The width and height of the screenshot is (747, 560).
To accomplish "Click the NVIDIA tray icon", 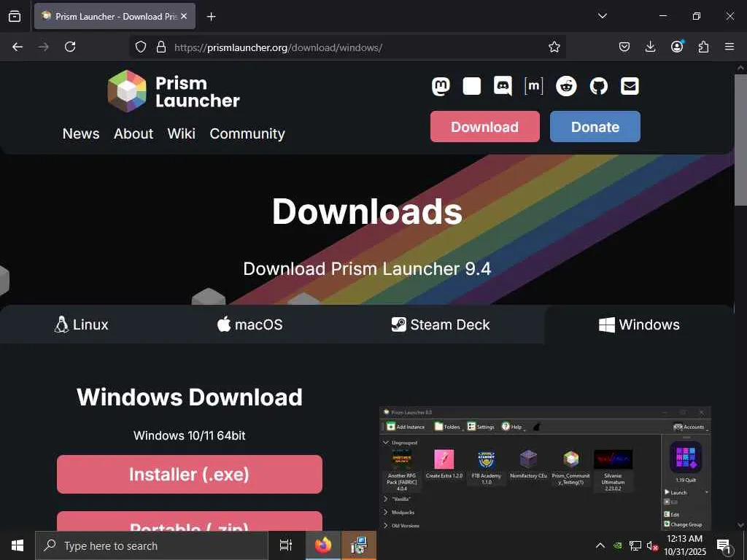I will [617, 545].
